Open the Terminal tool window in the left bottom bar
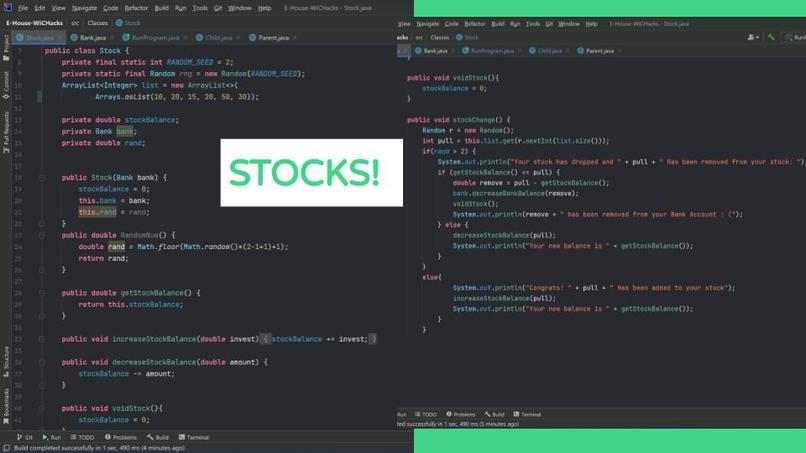 pos(194,438)
